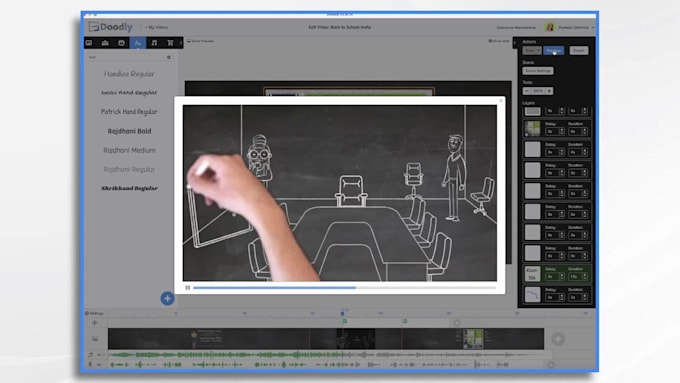680x383 pixels.
Task: Select the green image layer thumbnail
Action: (533, 128)
